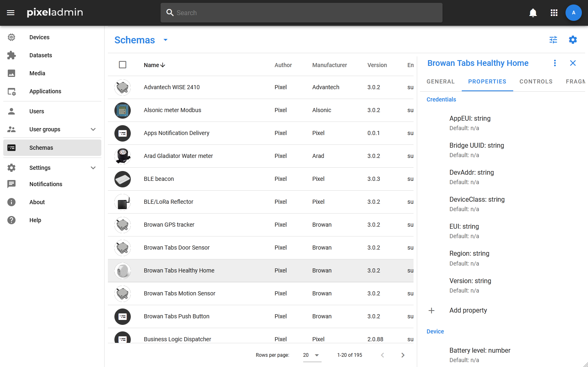
Task: Toggle the select-all schemas checkbox
Action: [x=123, y=65]
